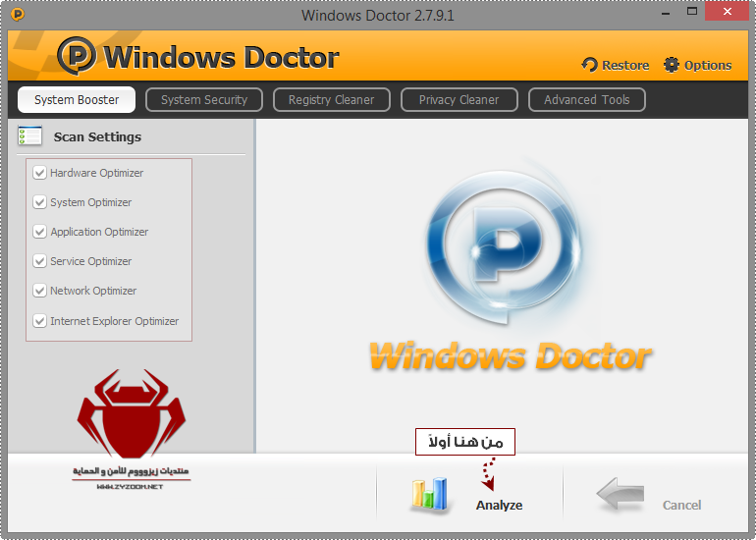
Task: Maximize the Windows Doctor window
Action: (692, 12)
